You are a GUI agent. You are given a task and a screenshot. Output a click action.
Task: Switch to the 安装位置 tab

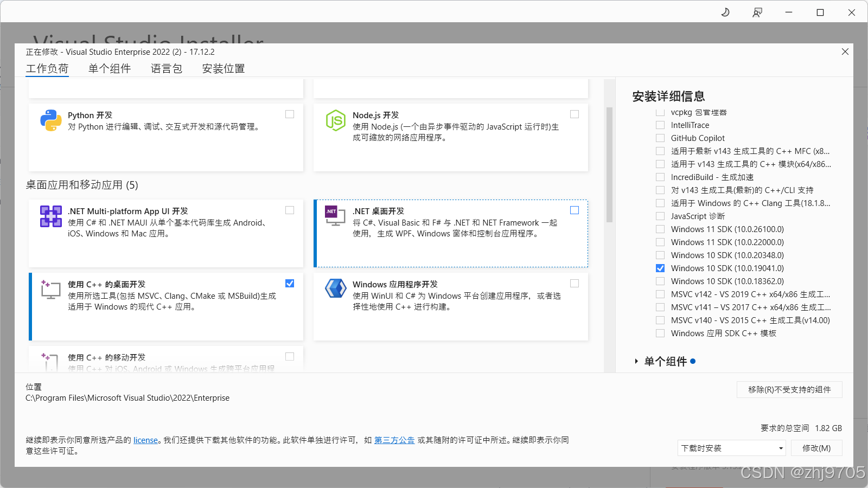[224, 69]
